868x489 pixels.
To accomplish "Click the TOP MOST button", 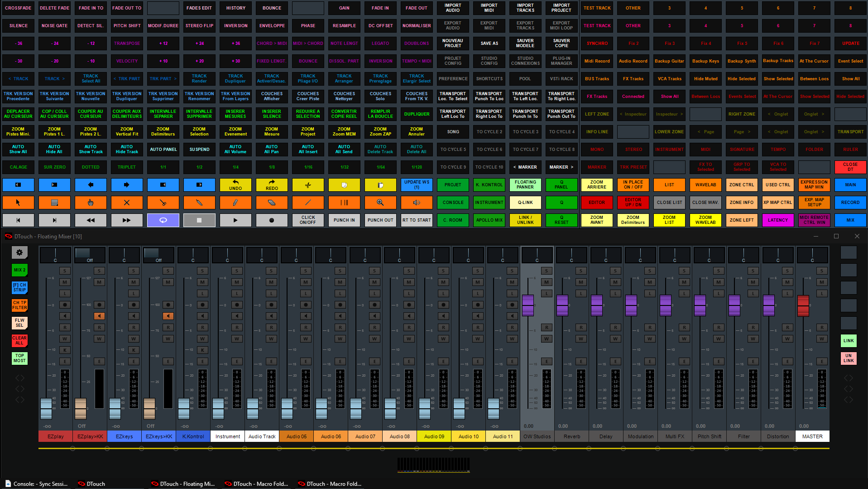I will click(x=19, y=358).
